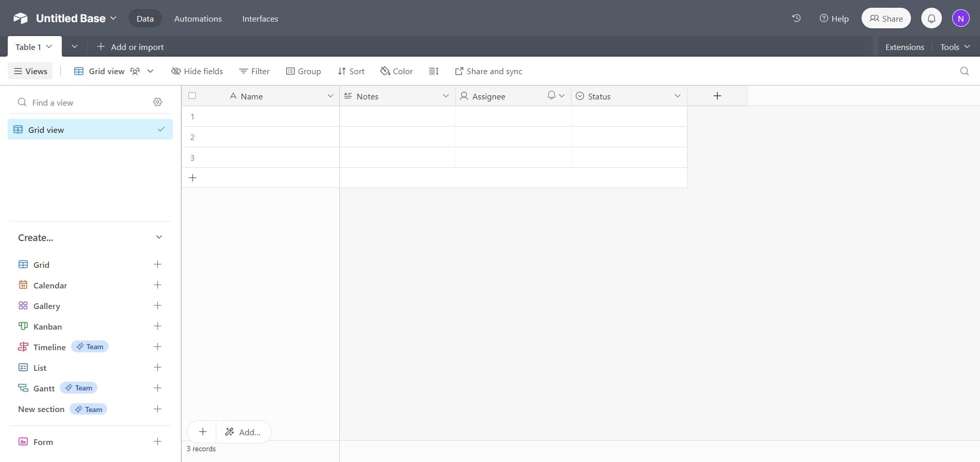
Task: Open the row height icon
Action: coord(434,71)
